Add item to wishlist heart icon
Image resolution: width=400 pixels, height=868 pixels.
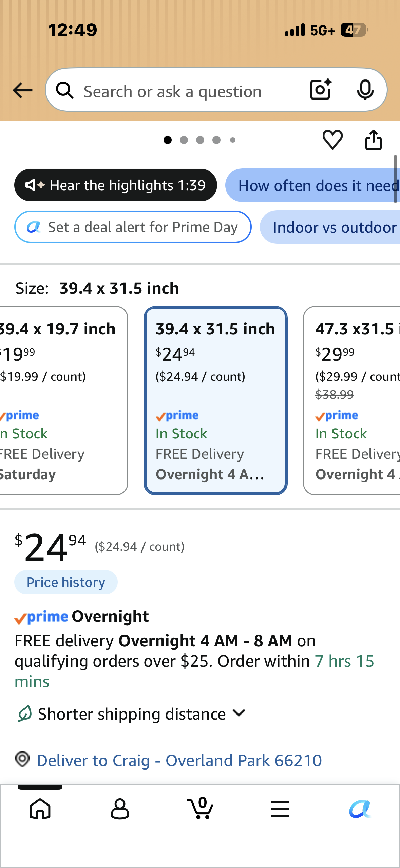[332, 140]
